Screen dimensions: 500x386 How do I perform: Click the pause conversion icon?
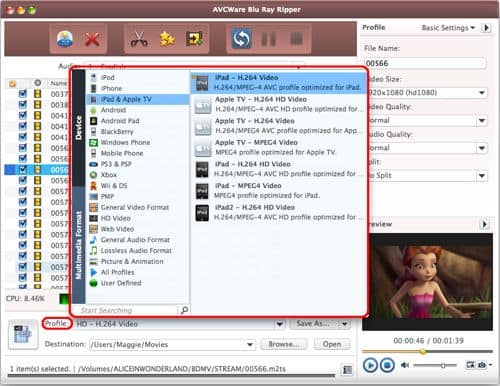(x=269, y=39)
